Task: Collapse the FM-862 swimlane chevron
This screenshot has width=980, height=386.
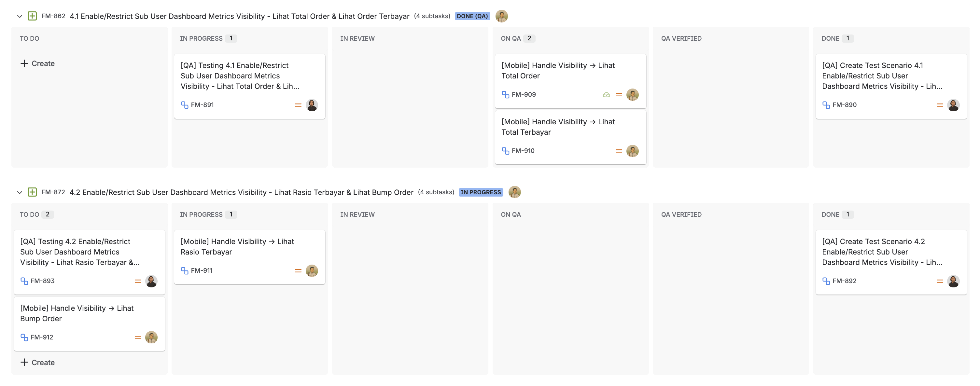Action: [20, 16]
